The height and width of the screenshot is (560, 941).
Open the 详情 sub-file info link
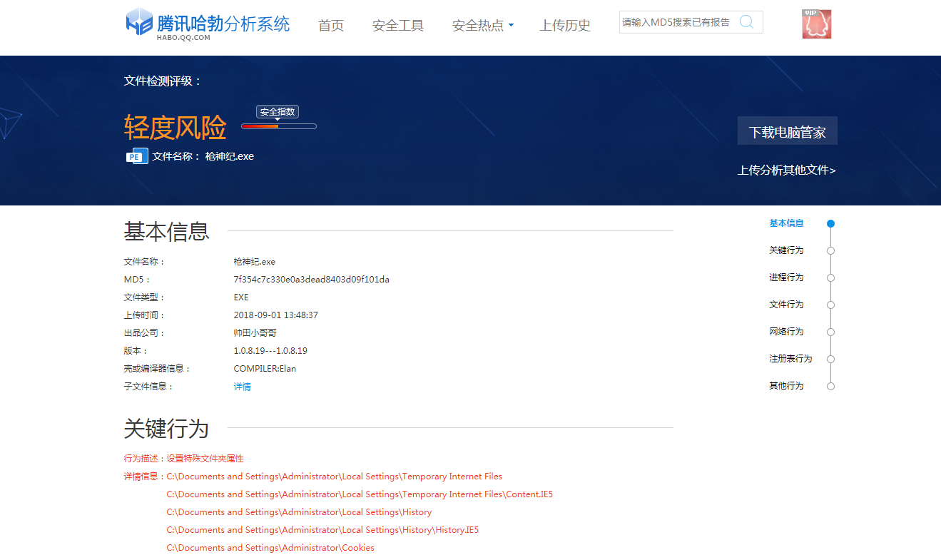pyautogui.click(x=242, y=387)
